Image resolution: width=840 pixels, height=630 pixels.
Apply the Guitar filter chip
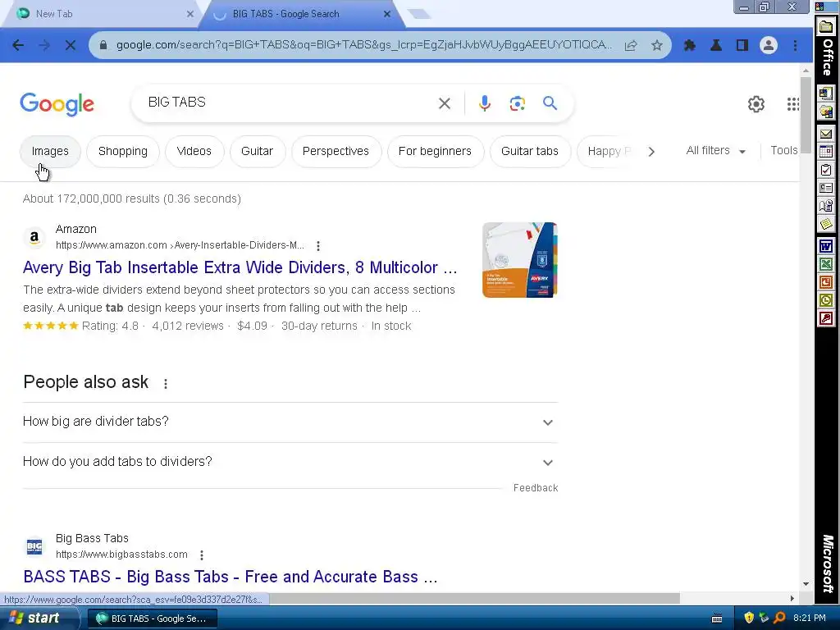tap(257, 152)
